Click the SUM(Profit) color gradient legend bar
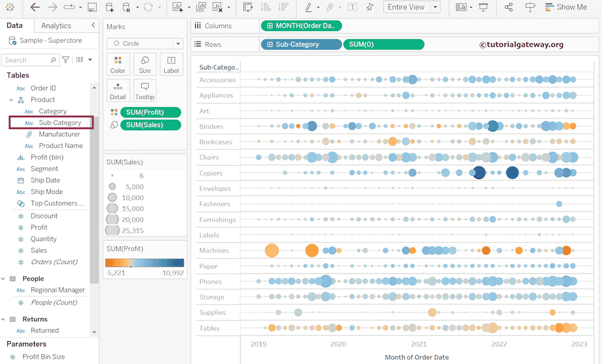 coord(144,263)
